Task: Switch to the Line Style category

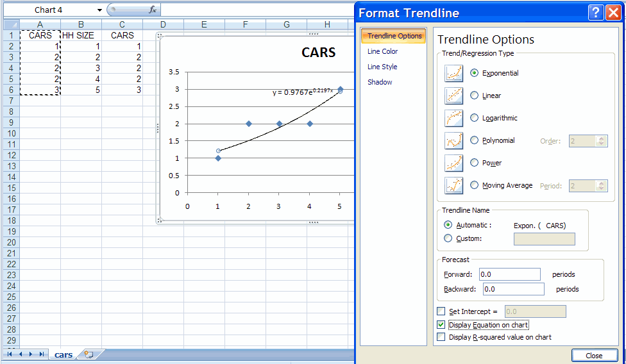Action: pos(382,67)
